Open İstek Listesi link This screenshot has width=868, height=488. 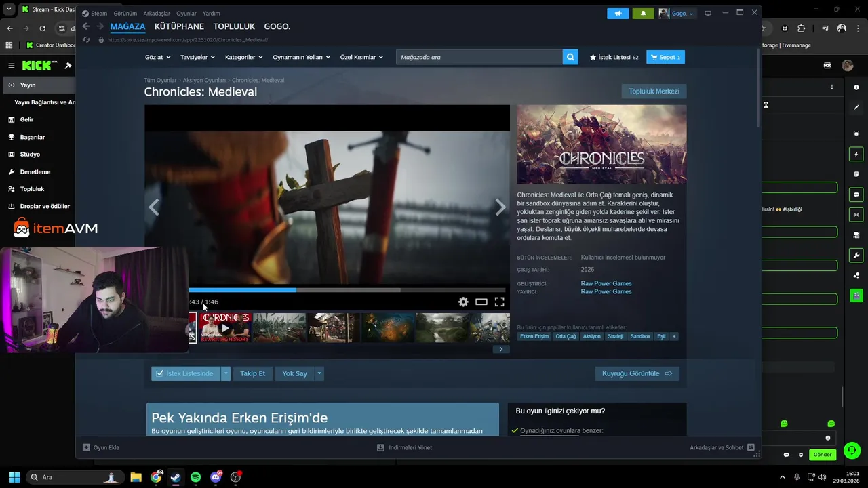pyautogui.click(x=614, y=57)
